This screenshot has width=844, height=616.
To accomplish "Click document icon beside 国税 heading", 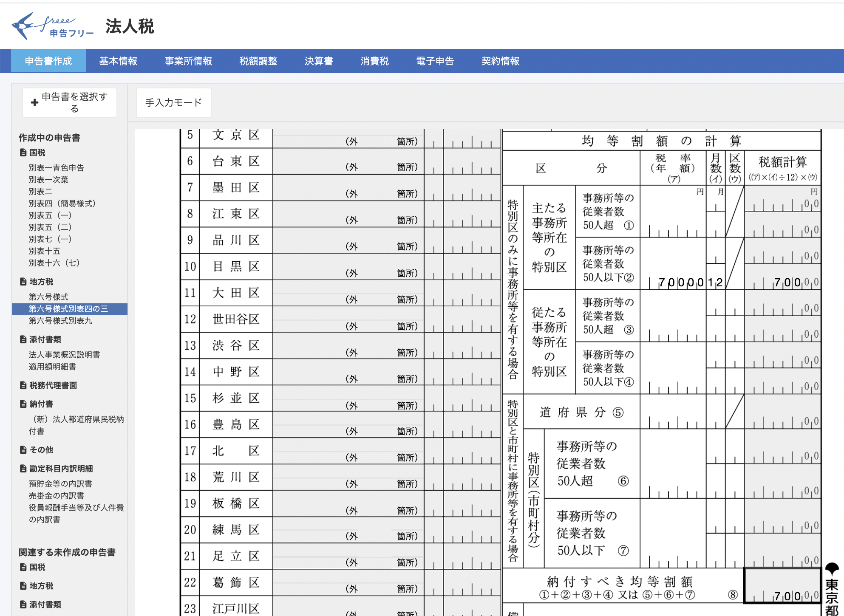I will click(x=23, y=153).
